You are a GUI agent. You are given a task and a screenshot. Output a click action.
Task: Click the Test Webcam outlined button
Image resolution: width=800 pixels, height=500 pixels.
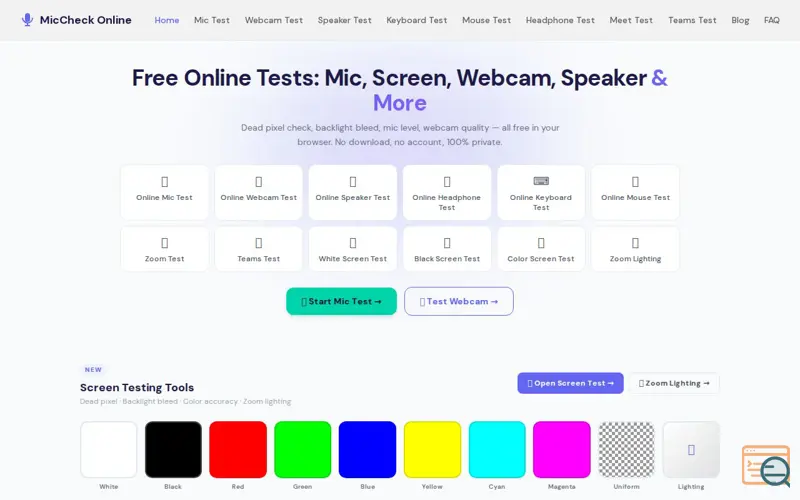pyautogui.click(x=459, y=302)
